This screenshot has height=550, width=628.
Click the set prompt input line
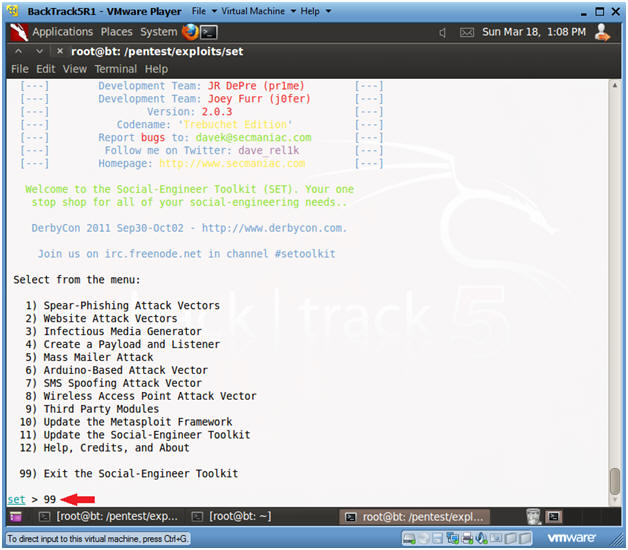[x=32, y=500]
